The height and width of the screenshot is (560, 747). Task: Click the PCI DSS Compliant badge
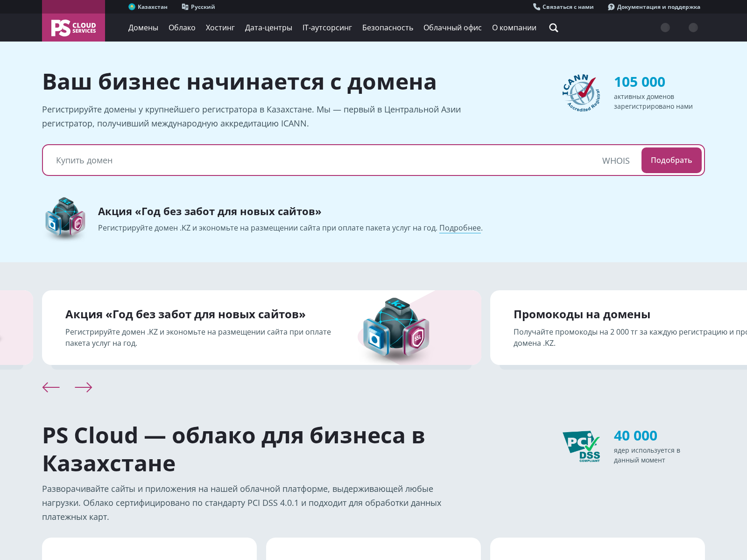click(x=581, y=446)
